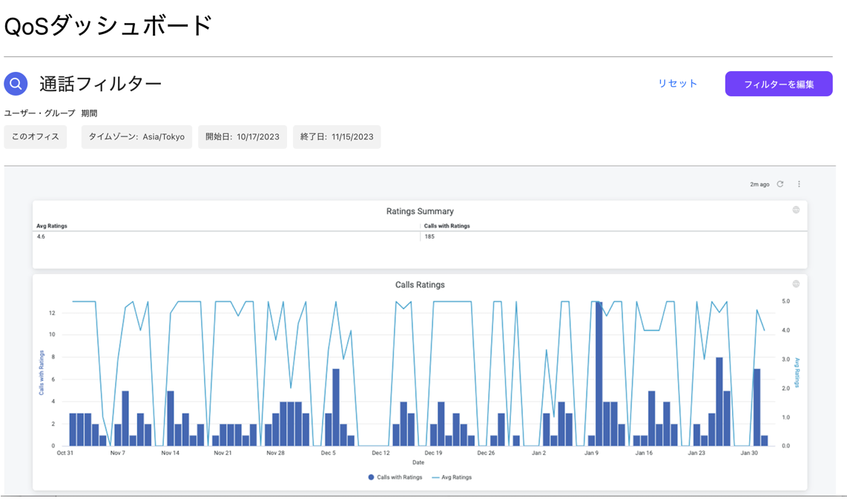Click the call filter search icon

click(x=16, y=84)
